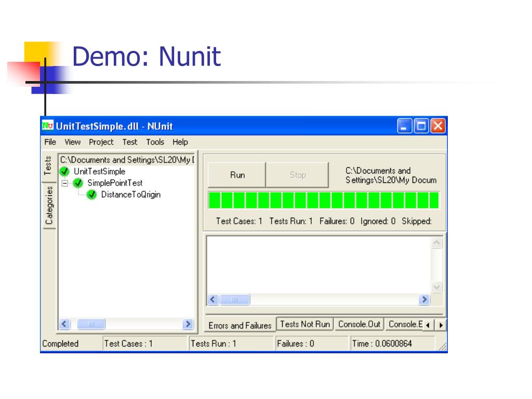This screenshot has width=532, height=399.
Task: Click the green test progress bar
Action: tap(324, 200)
